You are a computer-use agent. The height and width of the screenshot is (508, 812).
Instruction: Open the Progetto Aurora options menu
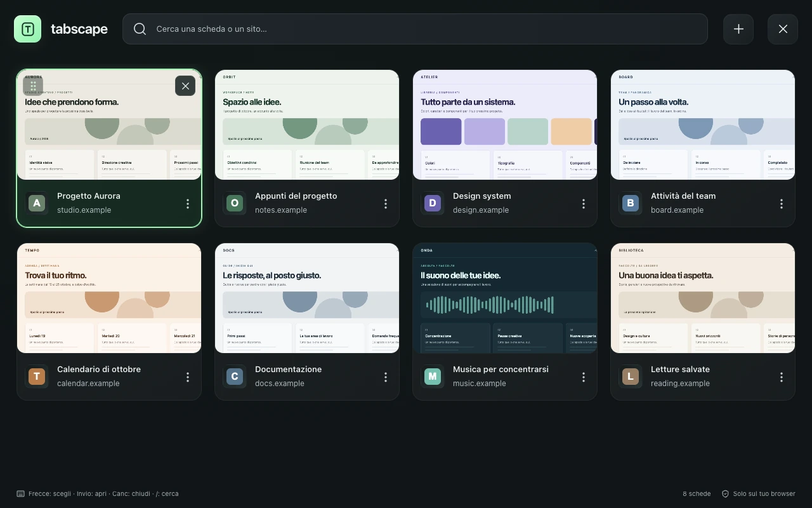(x=188, y=203)
